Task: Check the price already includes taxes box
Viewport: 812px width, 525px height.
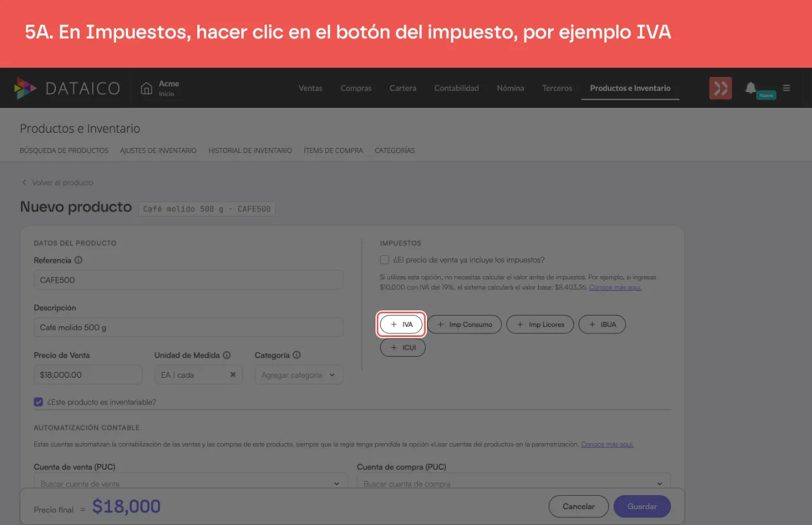Action: pyautogui.click(x=384, y=260)
